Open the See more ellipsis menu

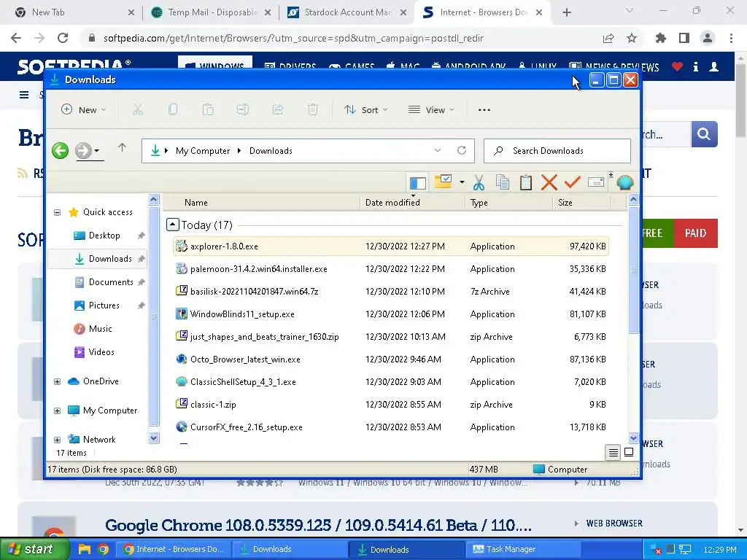[484, 110]
